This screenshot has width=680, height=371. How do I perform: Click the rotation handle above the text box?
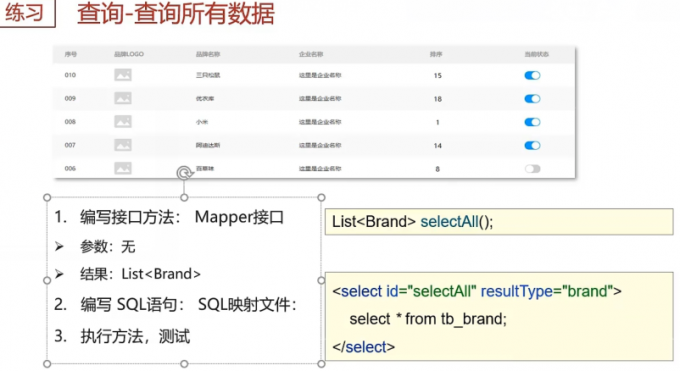click(x=184, y=173)
